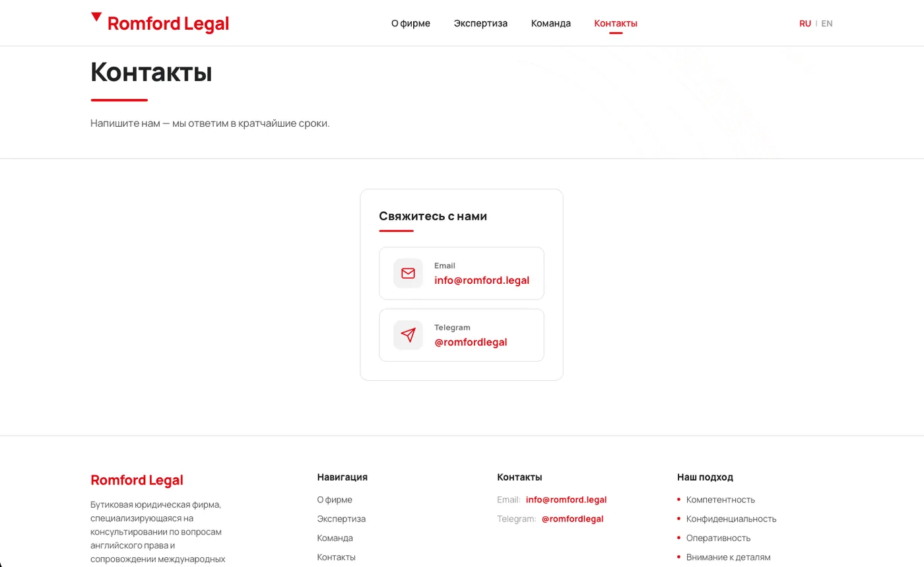The image size is (924, 567).
Task: Open О фирме in footer navigation
Action: click(335, 500)
